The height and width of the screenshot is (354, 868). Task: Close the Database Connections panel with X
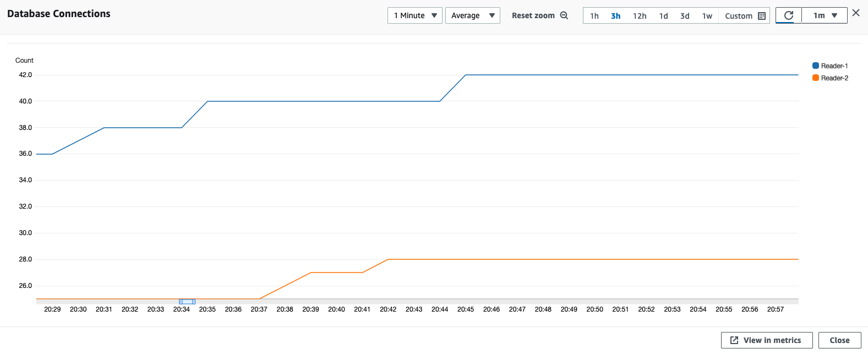point(856,13)
